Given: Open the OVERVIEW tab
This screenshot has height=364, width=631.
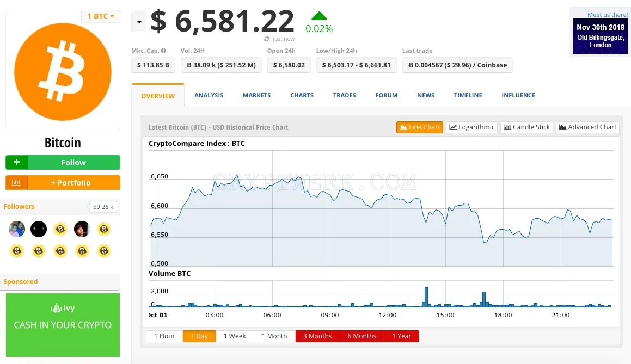Looking at the screenshot, I should click(x=158, y=96).
